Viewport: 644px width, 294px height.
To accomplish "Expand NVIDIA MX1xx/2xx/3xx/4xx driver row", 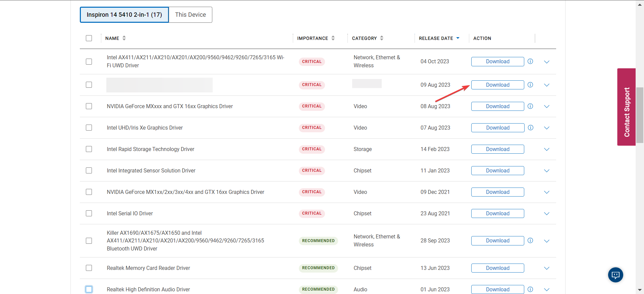I will 547,192.
